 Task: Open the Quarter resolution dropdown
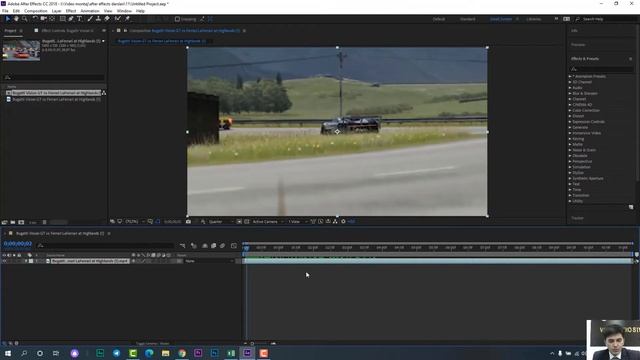[221, 222]
